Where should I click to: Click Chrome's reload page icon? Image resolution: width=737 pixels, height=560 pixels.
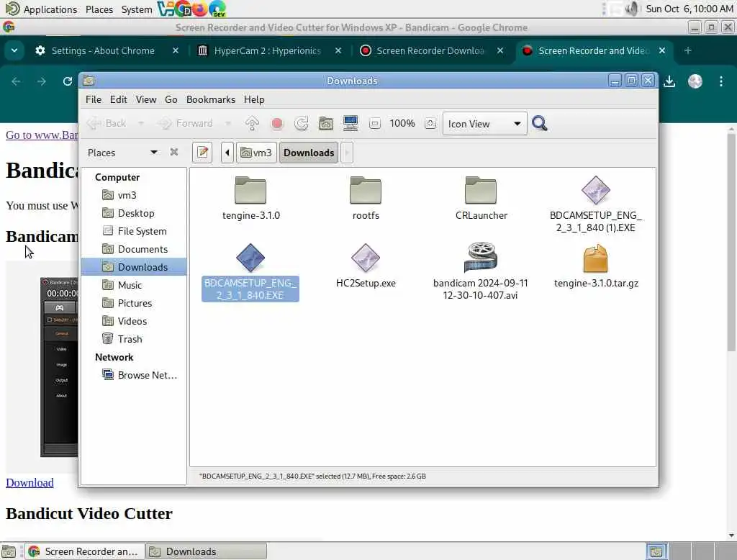coord(67,81)
